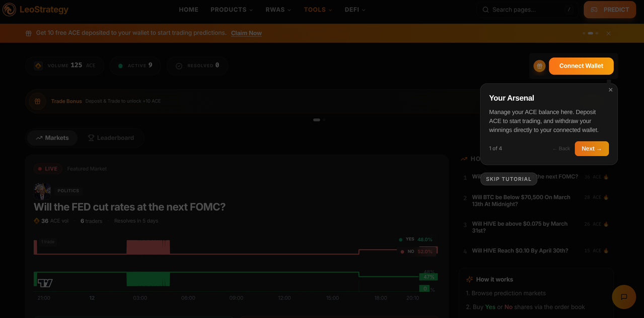
Task: Click the featured market thumbnail image
Action: pos(42,191)
